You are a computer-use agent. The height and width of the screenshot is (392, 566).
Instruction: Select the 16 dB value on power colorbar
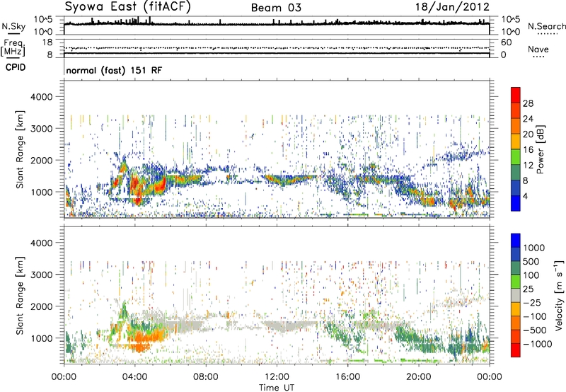528,150
